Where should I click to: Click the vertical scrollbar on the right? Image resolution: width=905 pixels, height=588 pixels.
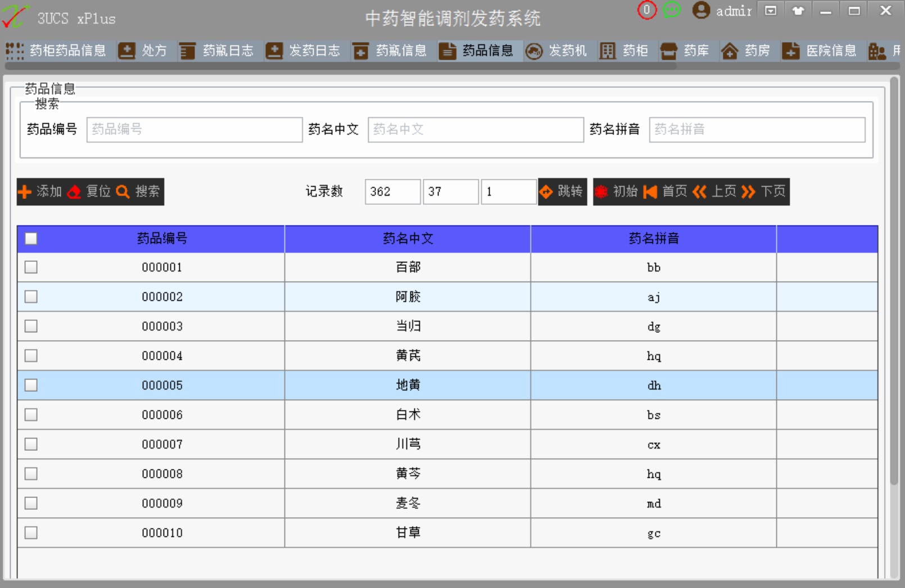click(x=894, y=281)
